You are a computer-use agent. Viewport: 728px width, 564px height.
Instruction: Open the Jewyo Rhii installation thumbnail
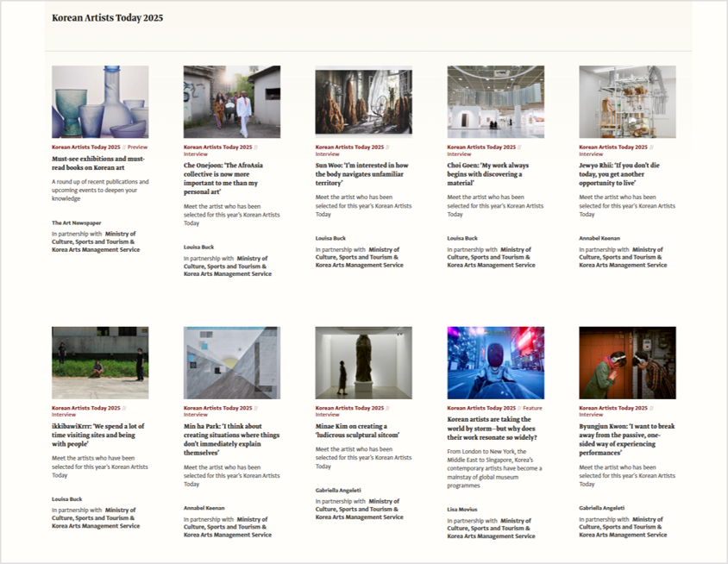point(627,102)
